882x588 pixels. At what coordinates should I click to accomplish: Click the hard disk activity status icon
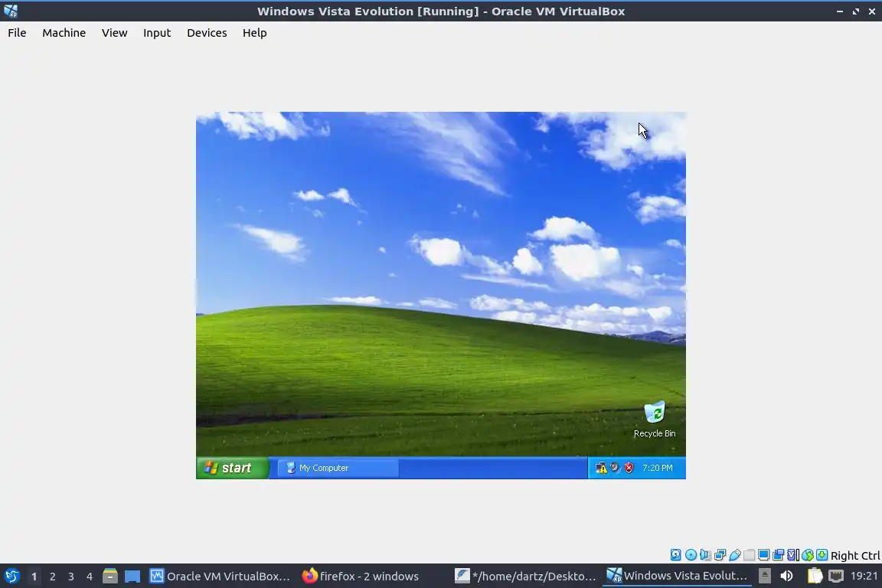(x=675, y=555)
